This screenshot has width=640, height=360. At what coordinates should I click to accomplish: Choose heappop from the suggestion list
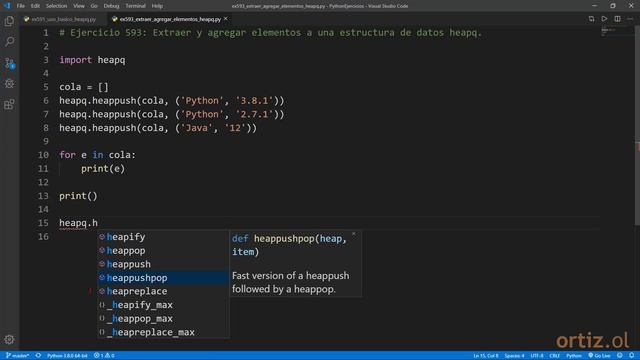[163, 251]
